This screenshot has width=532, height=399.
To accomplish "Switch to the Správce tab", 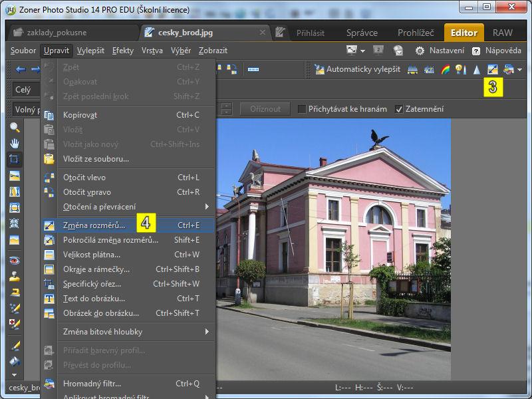I will (362, 33).
